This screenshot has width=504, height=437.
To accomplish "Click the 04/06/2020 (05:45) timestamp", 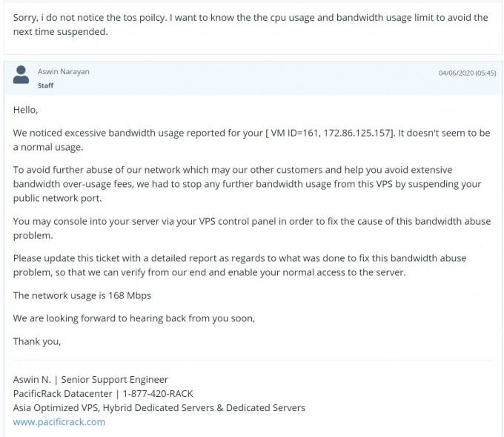I will (x=467, y=73).
